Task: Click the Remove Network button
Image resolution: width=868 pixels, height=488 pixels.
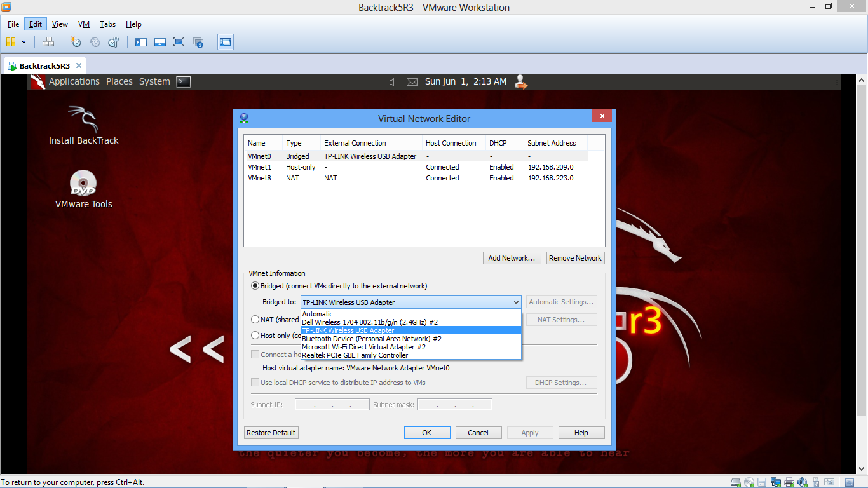Action: pyautogui.click(x=575, y=258)
